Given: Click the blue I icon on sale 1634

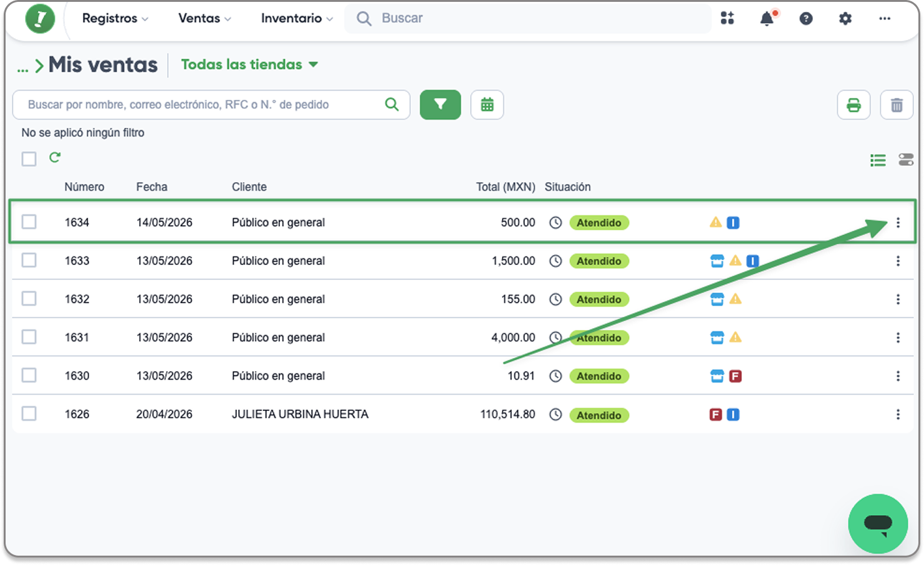Looking at the screenshot, I should pos(733,223).
